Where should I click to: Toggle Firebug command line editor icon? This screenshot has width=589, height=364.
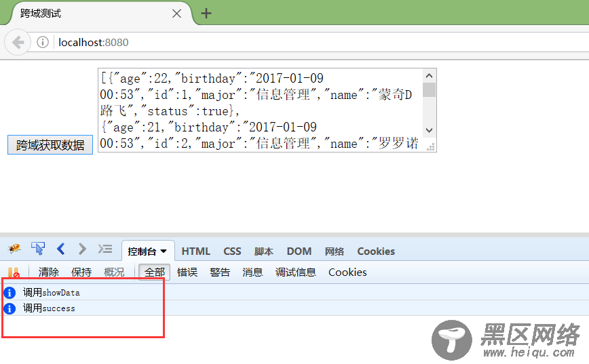click(105, 249)
